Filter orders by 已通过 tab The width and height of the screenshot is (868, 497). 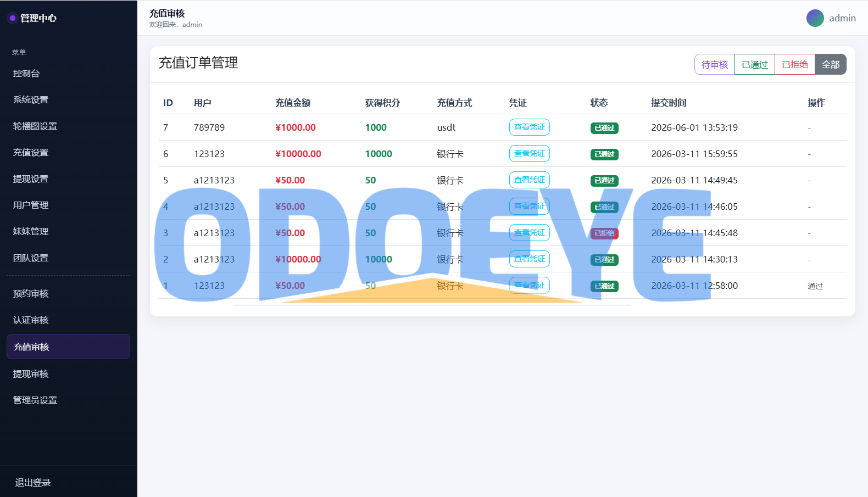tap(755, 64)
